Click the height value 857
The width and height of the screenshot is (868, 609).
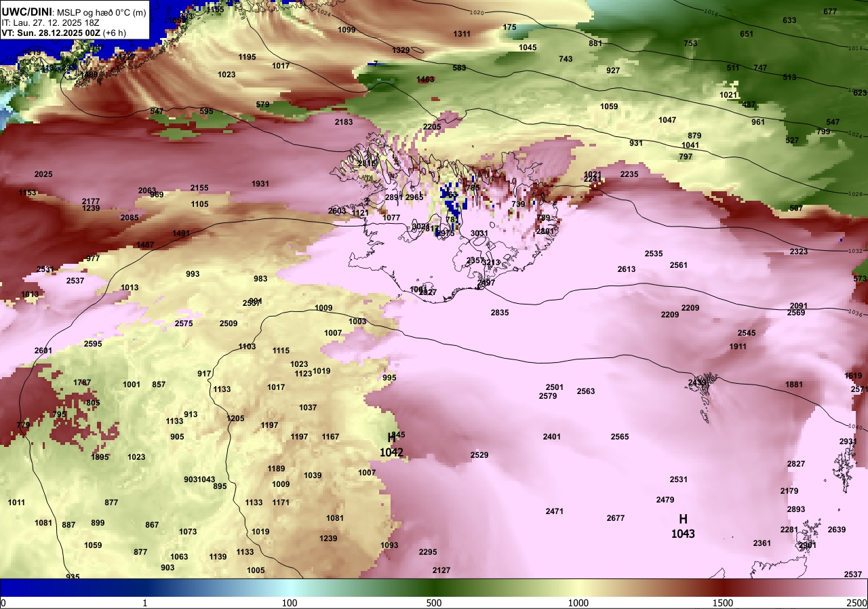click(x=159, y=385)
